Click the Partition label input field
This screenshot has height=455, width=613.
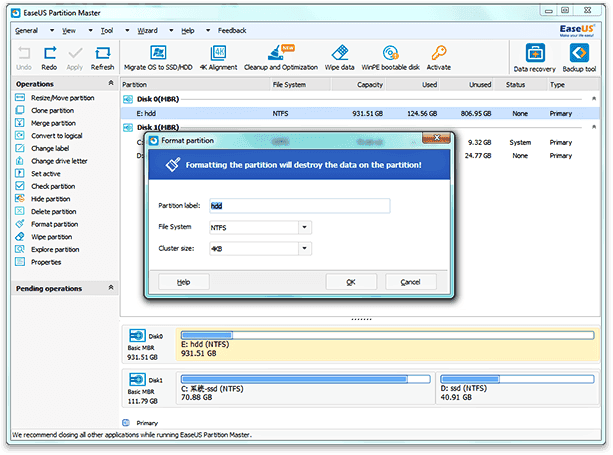click(299, 206)
